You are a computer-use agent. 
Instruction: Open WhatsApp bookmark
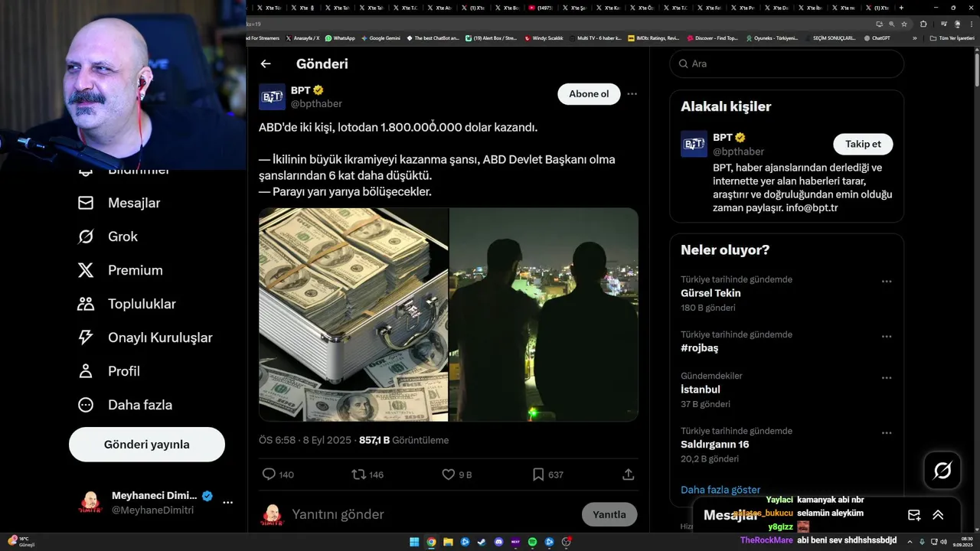pyautogui.click(x=340, y=38)
